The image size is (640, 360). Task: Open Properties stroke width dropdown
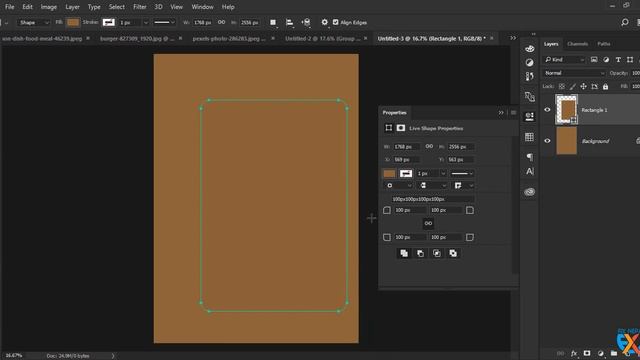point(443,173)
